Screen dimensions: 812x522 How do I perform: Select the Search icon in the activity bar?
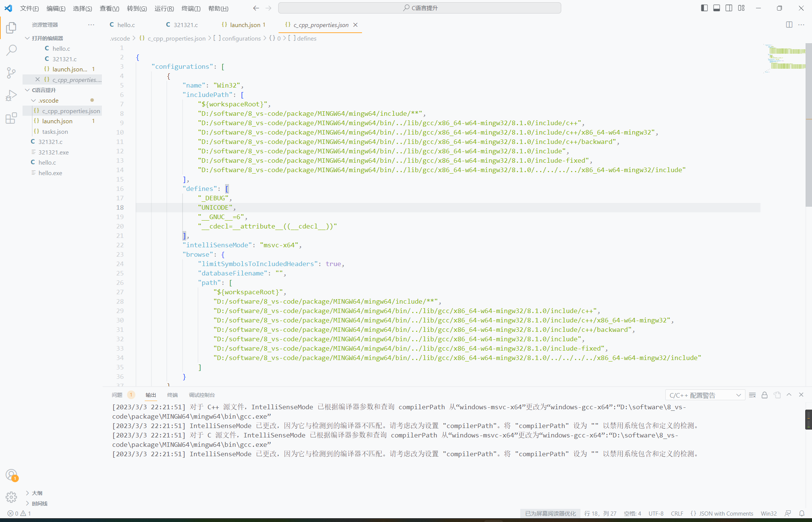[11, 50]
